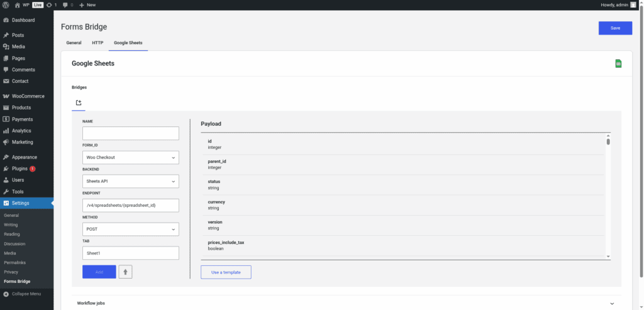
Task: Click the Posts pushpin icon
Action: tap(6, 35)
